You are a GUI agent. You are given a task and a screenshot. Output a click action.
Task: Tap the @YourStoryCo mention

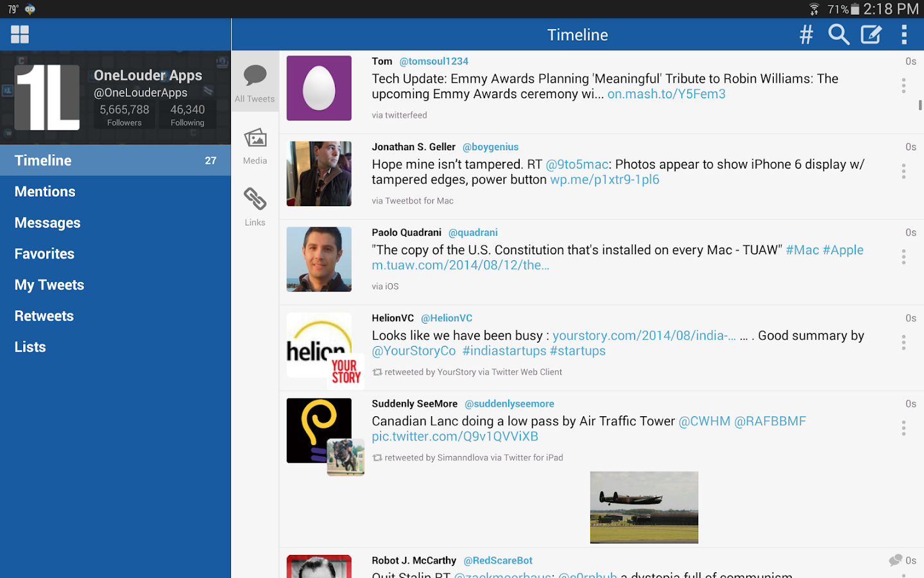414,351
